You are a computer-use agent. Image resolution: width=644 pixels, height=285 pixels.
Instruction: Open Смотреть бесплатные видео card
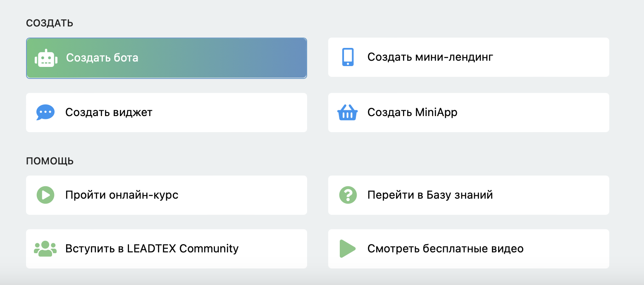469,249
